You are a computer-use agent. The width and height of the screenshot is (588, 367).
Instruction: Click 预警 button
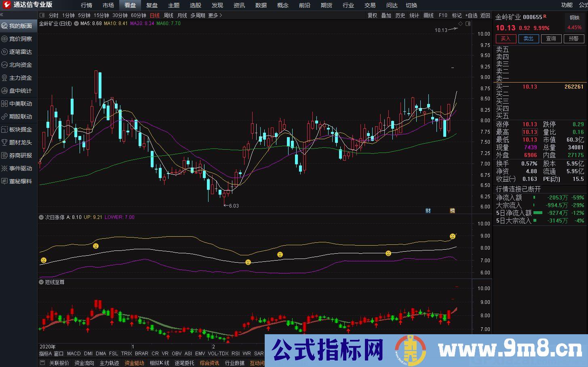(x=574, y=38)
